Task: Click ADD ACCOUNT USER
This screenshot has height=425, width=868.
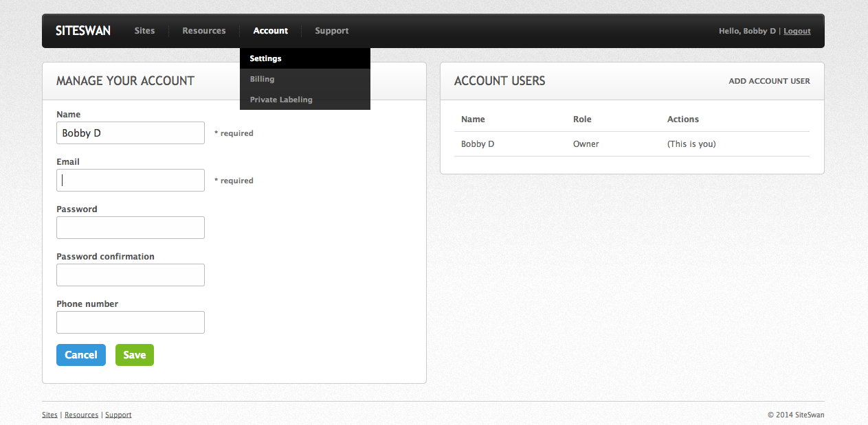Action: (x=769, y=80)
